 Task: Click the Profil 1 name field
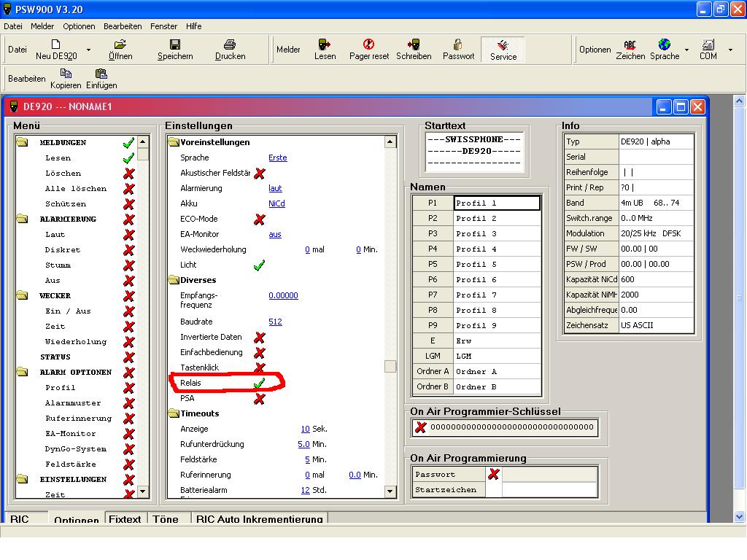tap(497, 203)
